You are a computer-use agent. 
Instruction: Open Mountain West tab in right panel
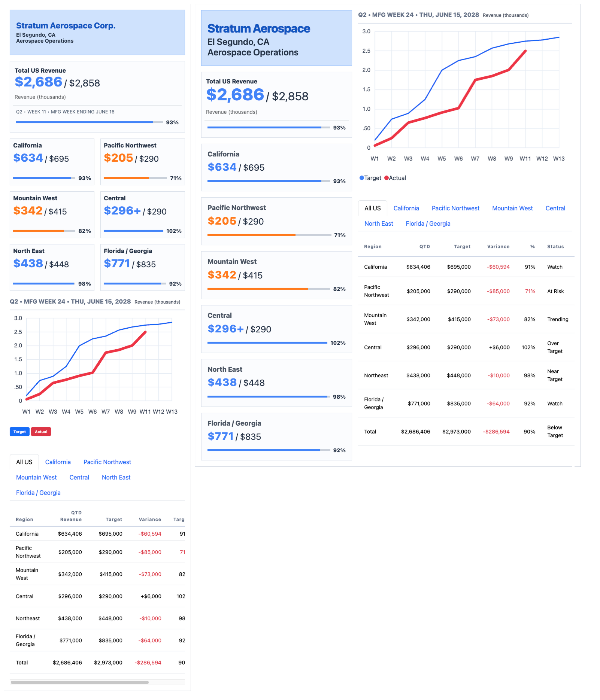click(512, 208)
